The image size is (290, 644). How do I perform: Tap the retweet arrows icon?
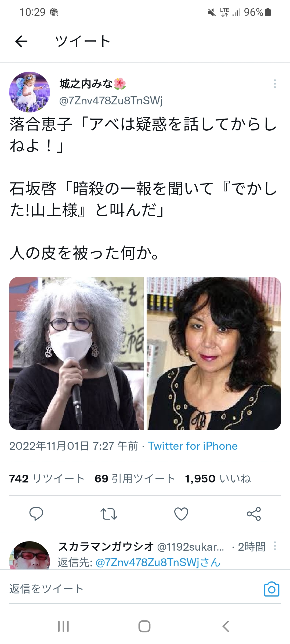tap(108, 514)
